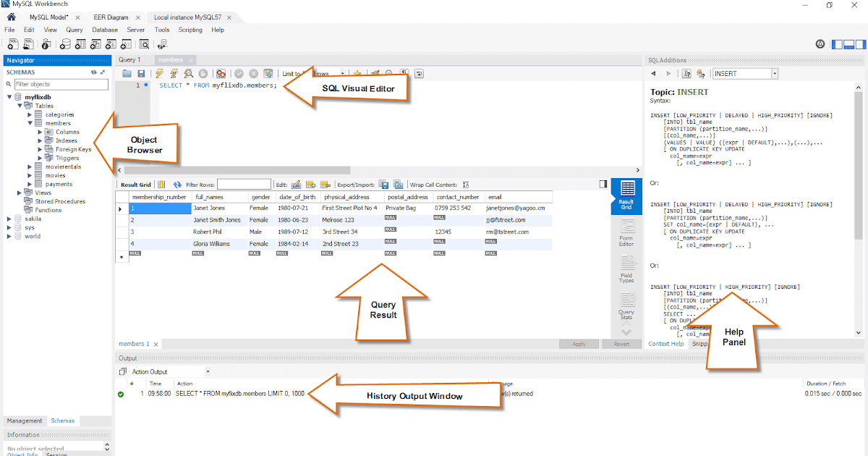The height and width of the screenshot is (456, 868).
Task: Open the Form Editor panel
Action: [626, 233]
